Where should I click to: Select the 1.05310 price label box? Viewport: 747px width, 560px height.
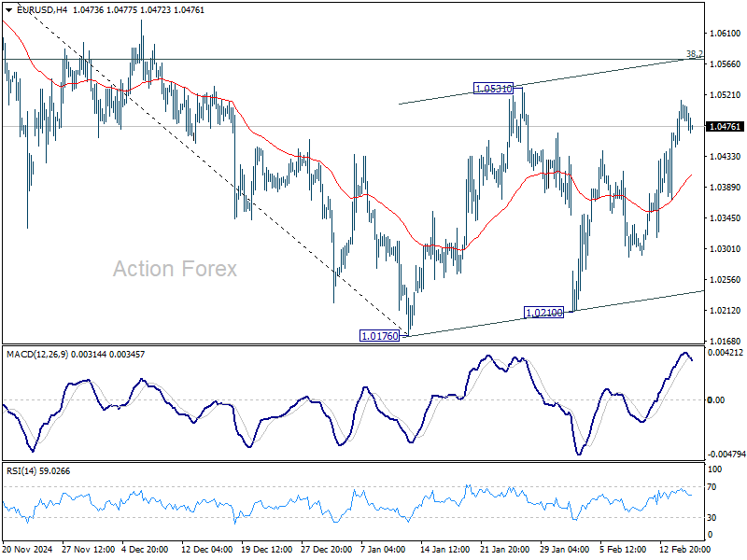(494, 88)
